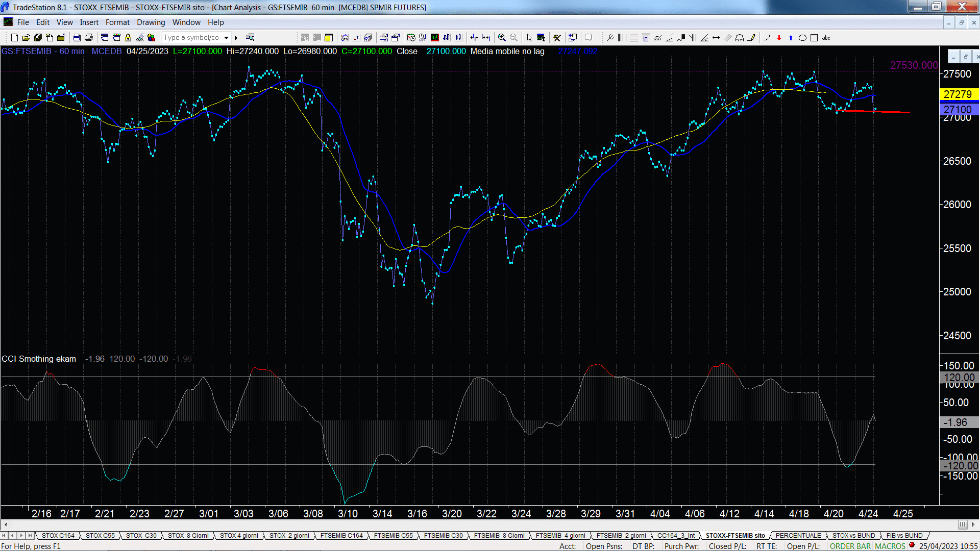Click the red indicator next to MACROS
Viewport: 980px width, 551px height.
pyautogui.click(x=912, y=545)
